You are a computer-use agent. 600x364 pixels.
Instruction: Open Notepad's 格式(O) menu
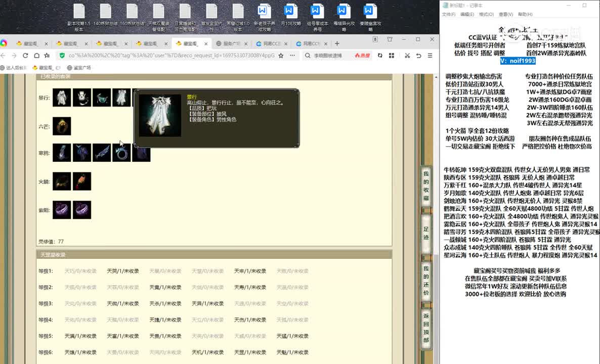coord(486,14)
